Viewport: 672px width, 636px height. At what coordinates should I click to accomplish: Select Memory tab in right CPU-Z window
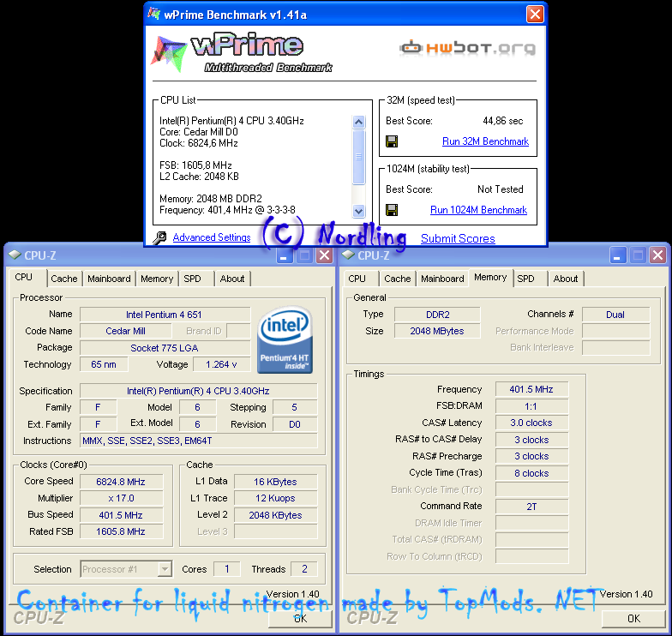pos(490,278)
